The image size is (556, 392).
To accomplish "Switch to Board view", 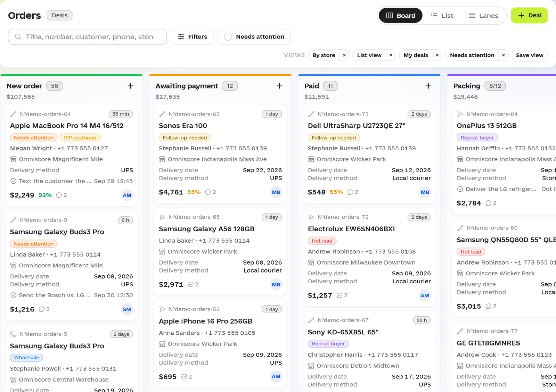I will tap(400, 16).
